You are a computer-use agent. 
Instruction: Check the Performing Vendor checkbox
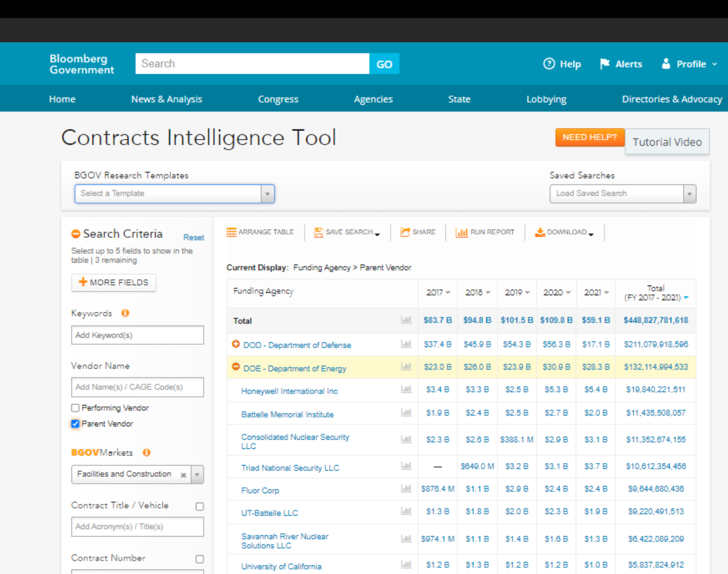click(x=75, y=408)
